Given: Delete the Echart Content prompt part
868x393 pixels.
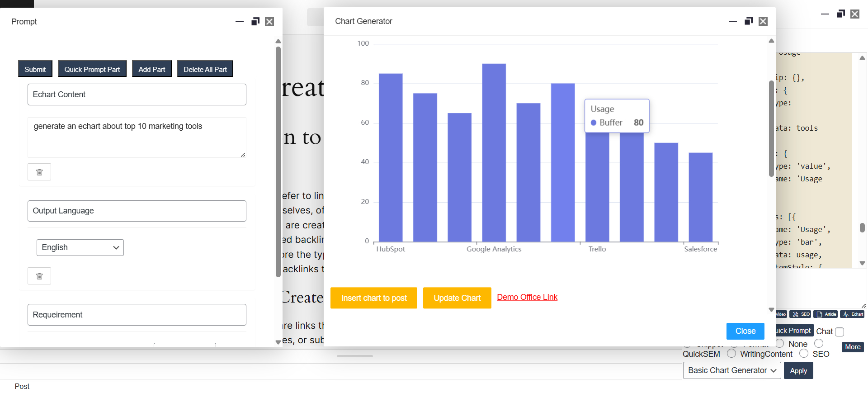Looking at the screenshot, I should 39,172.
